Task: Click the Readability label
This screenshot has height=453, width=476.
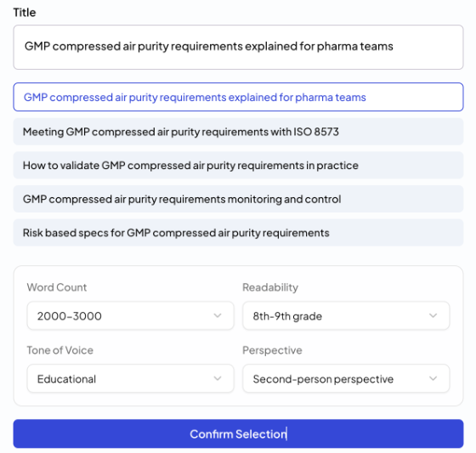Action: coord(270,287)
